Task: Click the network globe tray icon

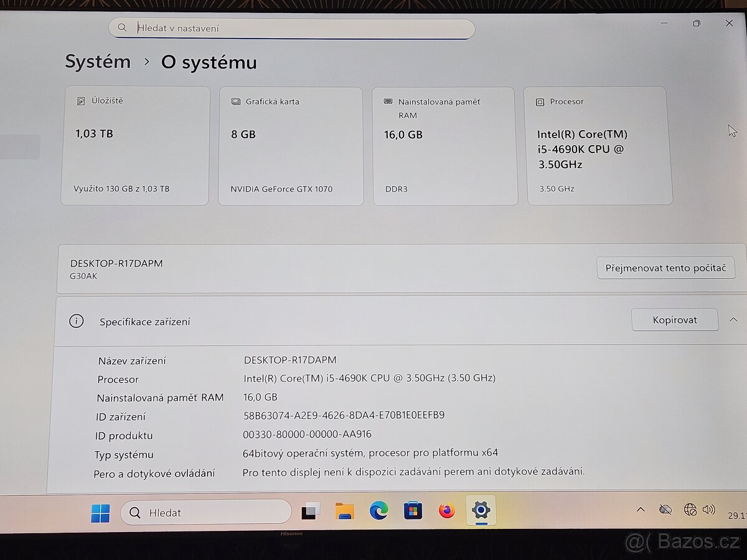Action: [690, 510]
